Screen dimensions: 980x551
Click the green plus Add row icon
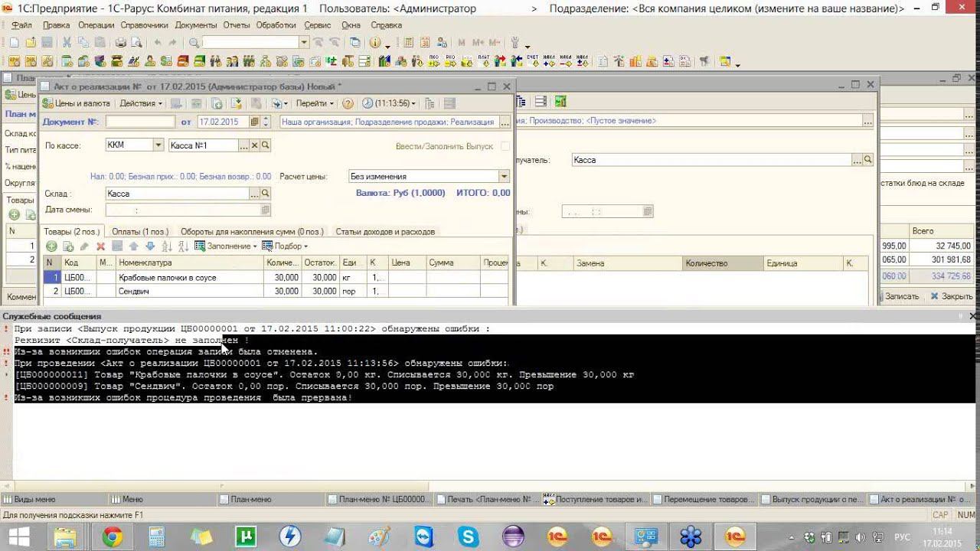51,246
